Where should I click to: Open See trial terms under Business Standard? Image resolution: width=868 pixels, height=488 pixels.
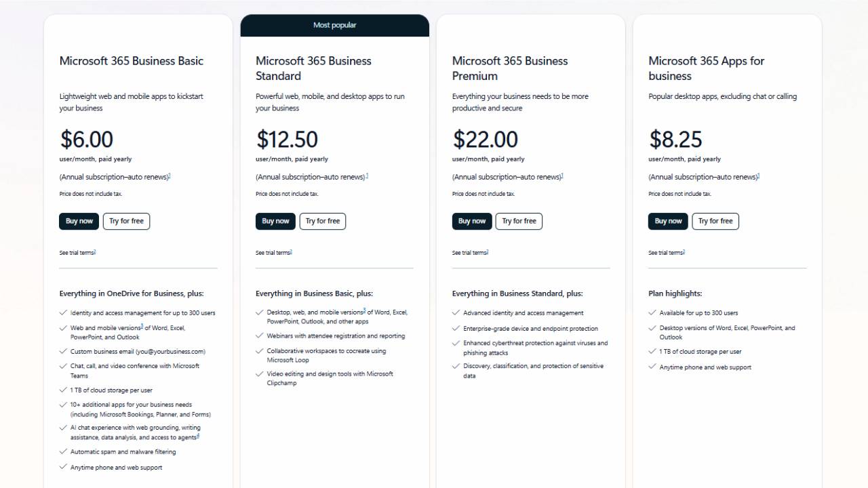point(274,253)
